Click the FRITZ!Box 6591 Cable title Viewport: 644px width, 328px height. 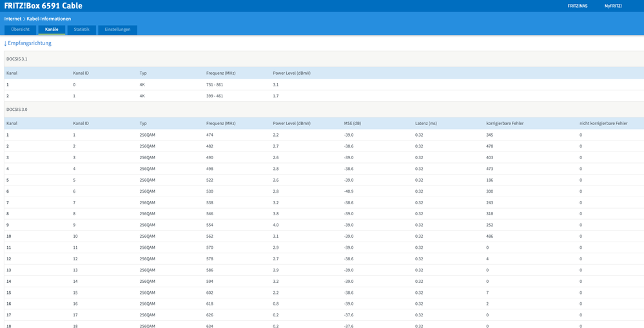point(43,6)
